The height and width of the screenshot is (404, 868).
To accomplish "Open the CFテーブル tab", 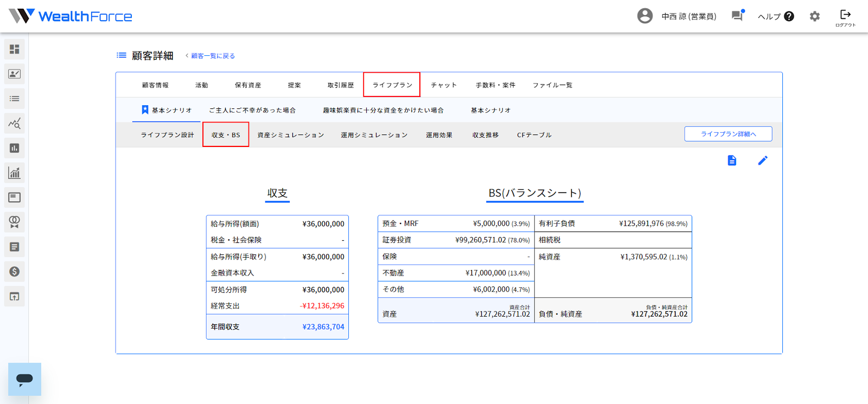I will pos(534,135).
